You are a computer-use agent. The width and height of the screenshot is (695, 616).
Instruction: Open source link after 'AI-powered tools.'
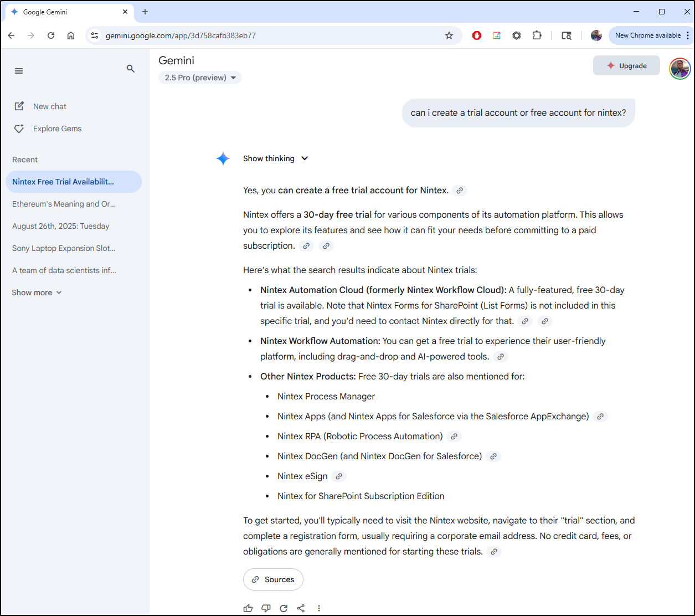[501, 357]
